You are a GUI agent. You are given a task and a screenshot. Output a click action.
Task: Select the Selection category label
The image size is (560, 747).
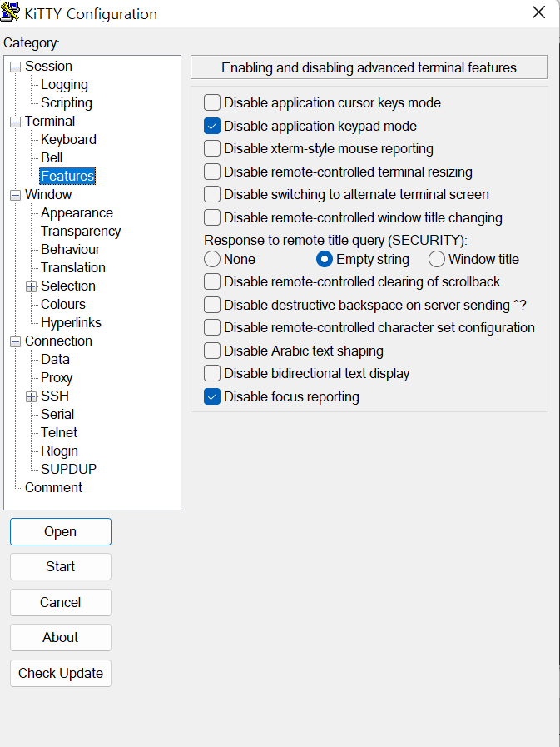(68, 286)
